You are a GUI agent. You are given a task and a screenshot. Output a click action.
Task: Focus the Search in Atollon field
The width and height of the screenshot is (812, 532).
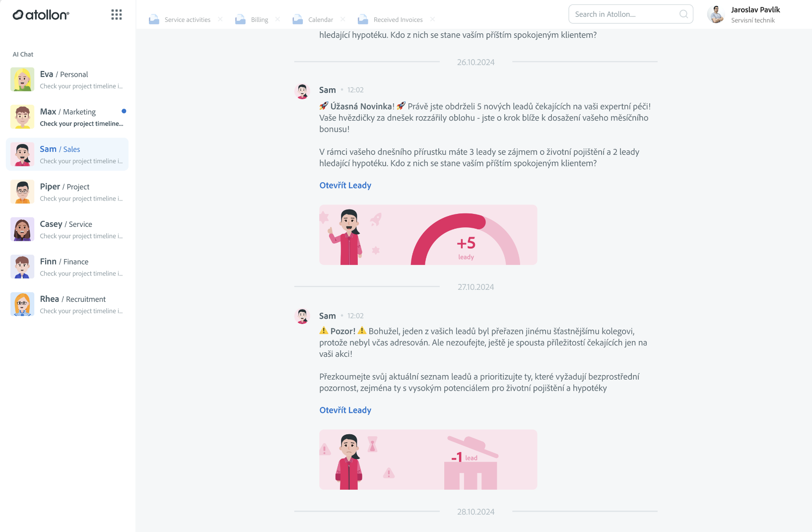(x=631, y=14)
